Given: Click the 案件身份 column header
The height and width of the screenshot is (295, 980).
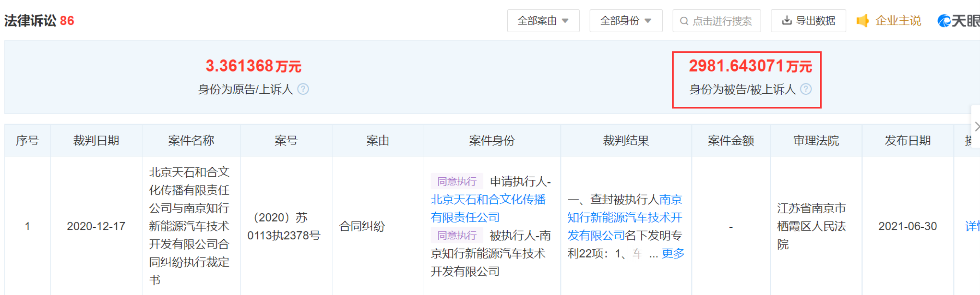Looking at the screenshot, I should (x=492, y=141).
